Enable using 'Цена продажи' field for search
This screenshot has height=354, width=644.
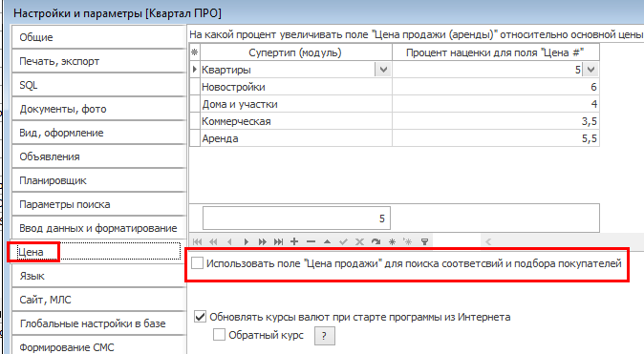pos(198,263)
